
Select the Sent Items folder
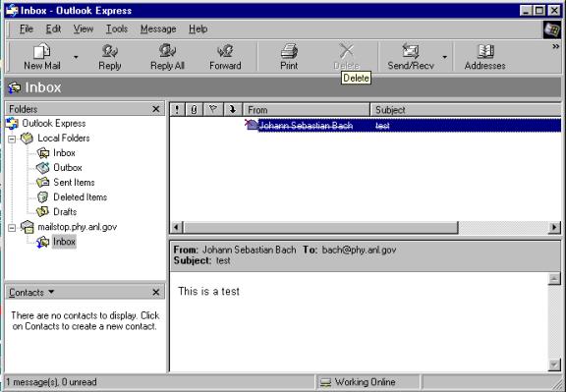click(74, 183)
